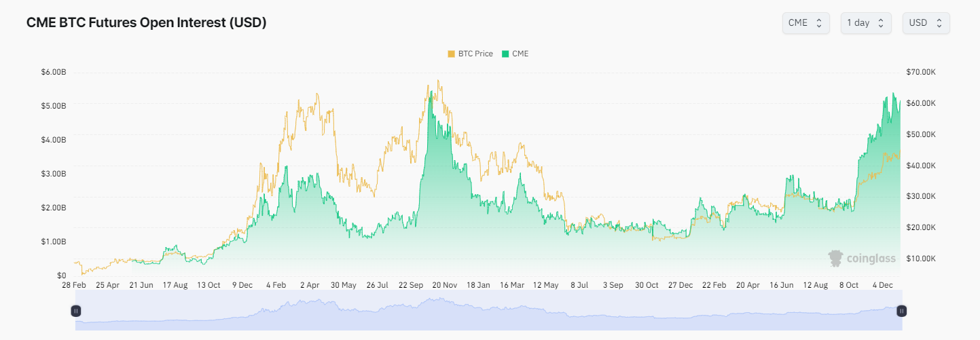980x340 pixels.
Task: Click the $5.00B left axis label
Action: [x=53, y=106]
